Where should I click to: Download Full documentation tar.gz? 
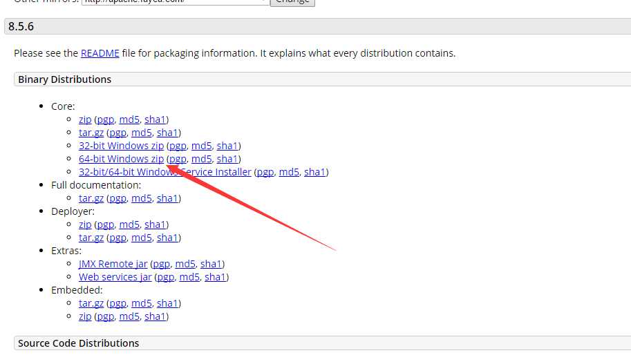pos(91,198)
